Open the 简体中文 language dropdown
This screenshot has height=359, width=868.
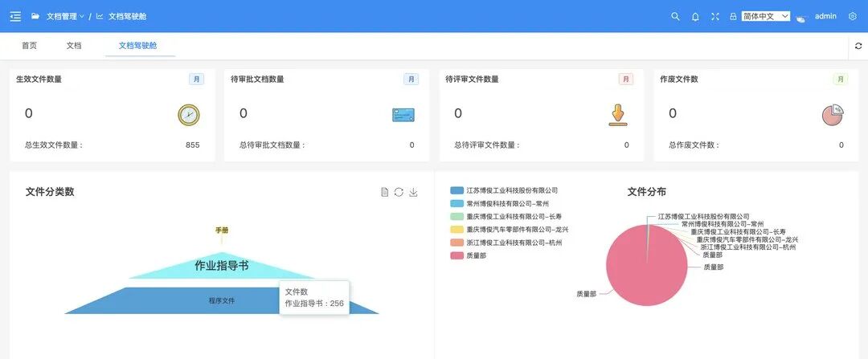(766, 17)
